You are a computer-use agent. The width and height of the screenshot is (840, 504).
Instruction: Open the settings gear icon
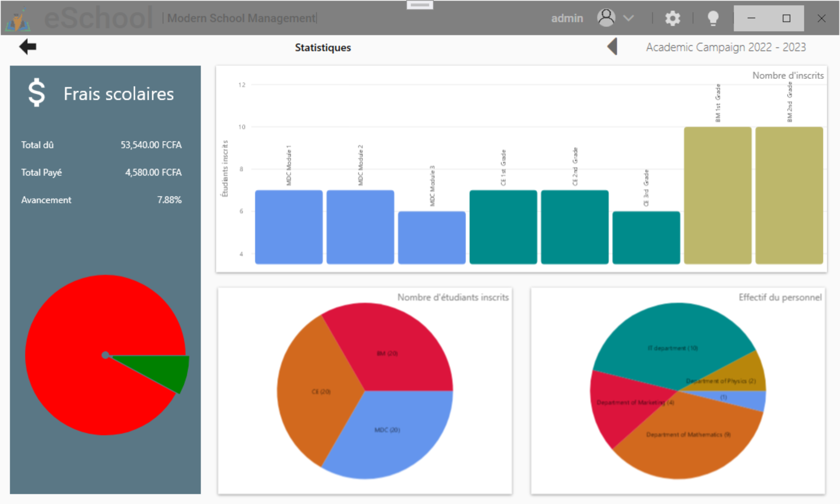(x=672, y=18)
